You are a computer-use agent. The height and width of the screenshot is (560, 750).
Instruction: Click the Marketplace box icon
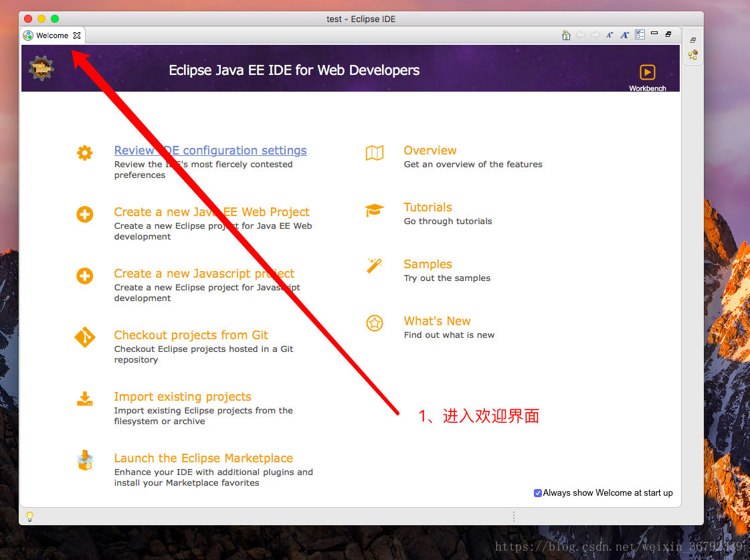click(x=85, y=460)
